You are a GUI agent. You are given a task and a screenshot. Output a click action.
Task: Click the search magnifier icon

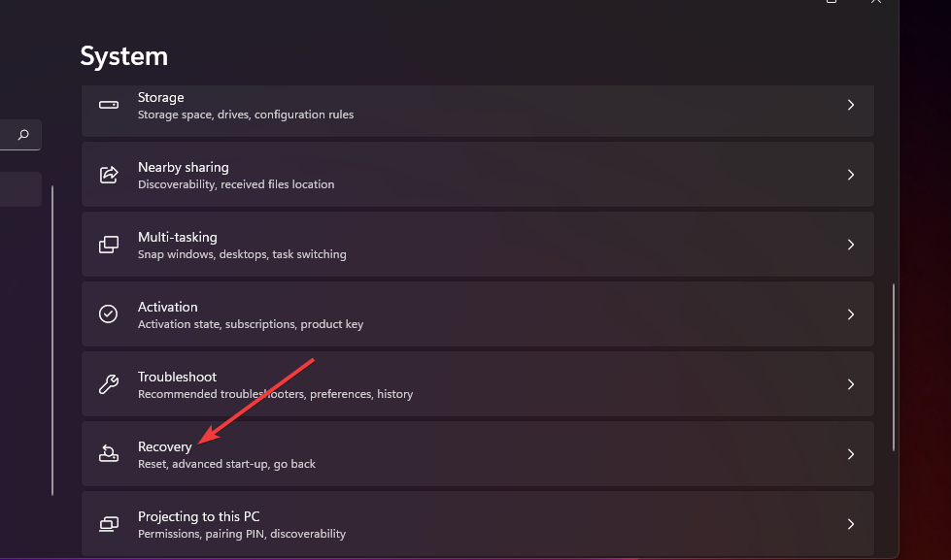click(23, 136)
